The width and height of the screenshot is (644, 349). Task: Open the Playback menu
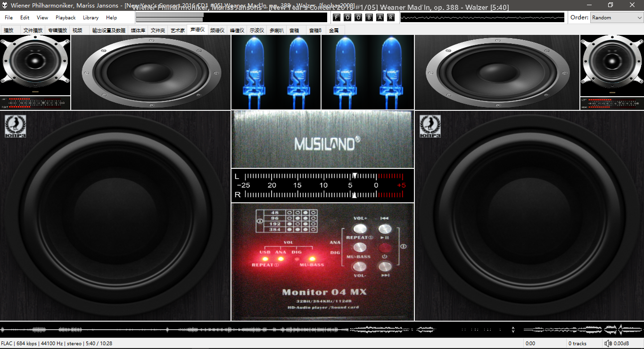pyautogui.click(x=66, y=17)
